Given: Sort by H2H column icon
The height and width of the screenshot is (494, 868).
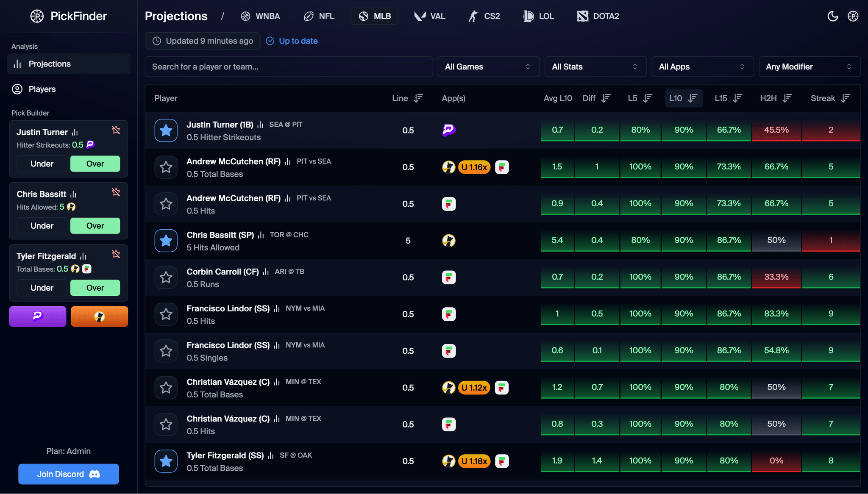Looking at the screenshot, I should [787, 98].
